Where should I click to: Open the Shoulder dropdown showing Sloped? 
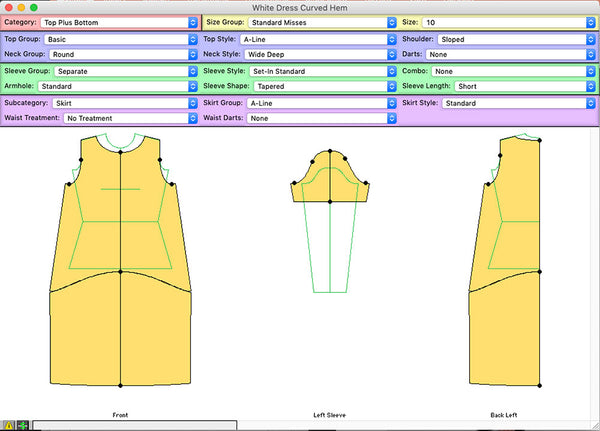coord(517,39)
